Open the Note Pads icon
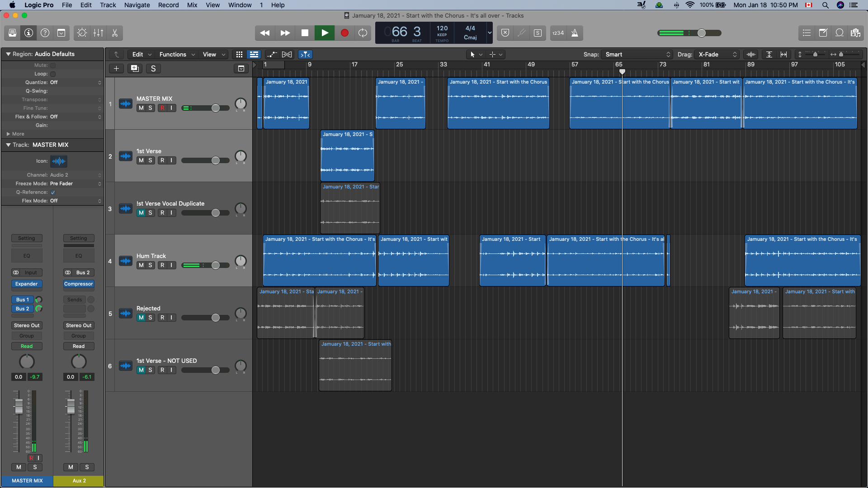868x488 pixels. (x=823, y=33)
